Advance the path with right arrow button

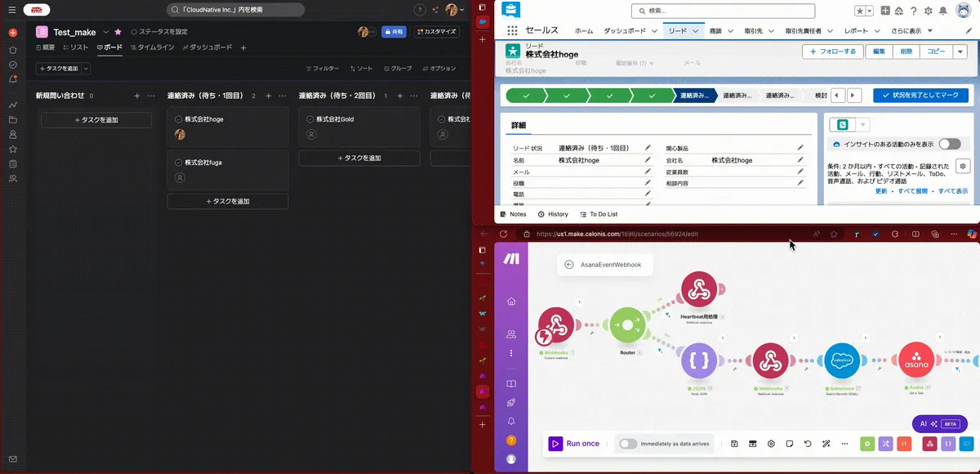(x=854, y=96)
